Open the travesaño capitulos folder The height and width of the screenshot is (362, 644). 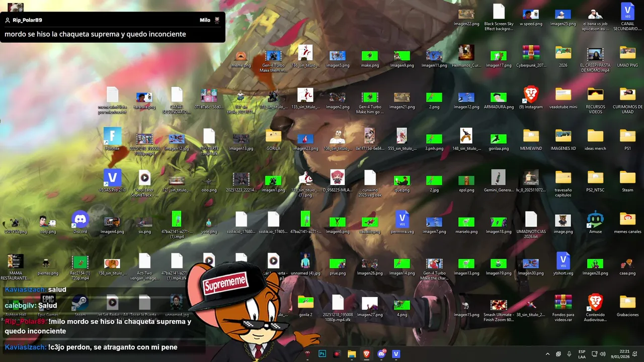click(563, 184)
